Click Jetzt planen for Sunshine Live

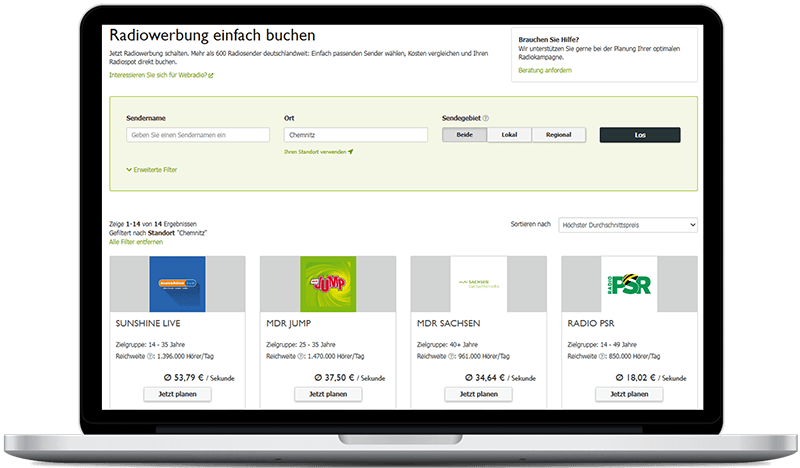(177, 394)
